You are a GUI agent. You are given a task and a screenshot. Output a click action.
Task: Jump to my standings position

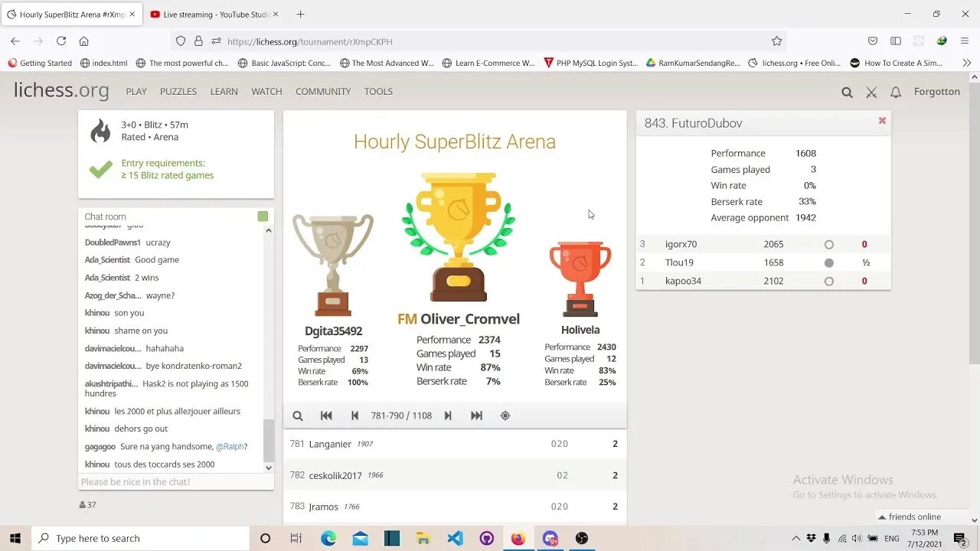[x=505, y=416]
